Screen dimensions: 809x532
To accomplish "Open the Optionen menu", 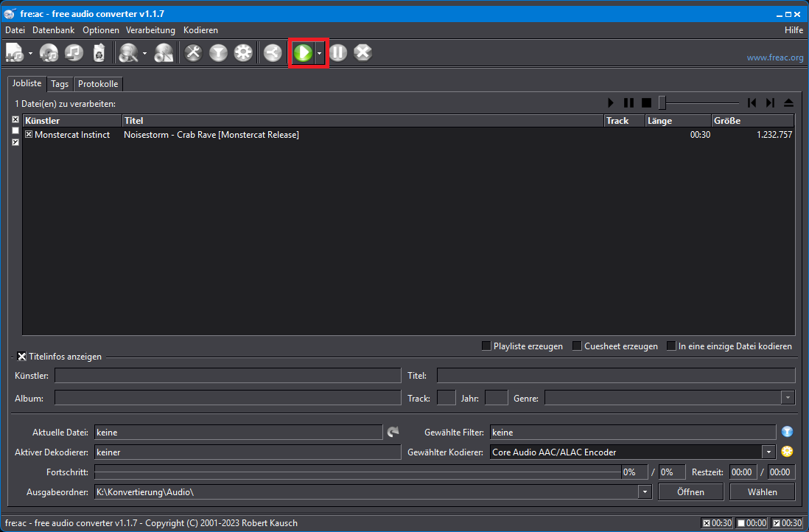I will (101, 30).
